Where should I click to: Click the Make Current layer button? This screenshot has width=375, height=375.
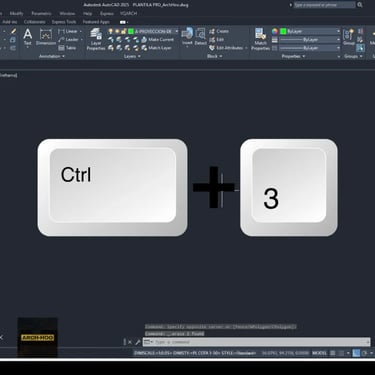click(157, 39)
